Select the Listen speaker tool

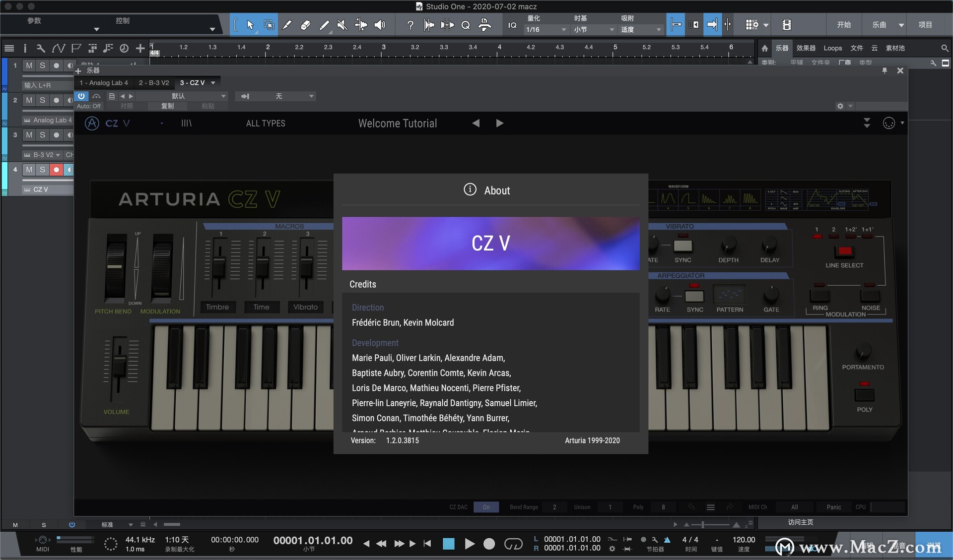tap(380, 25)
